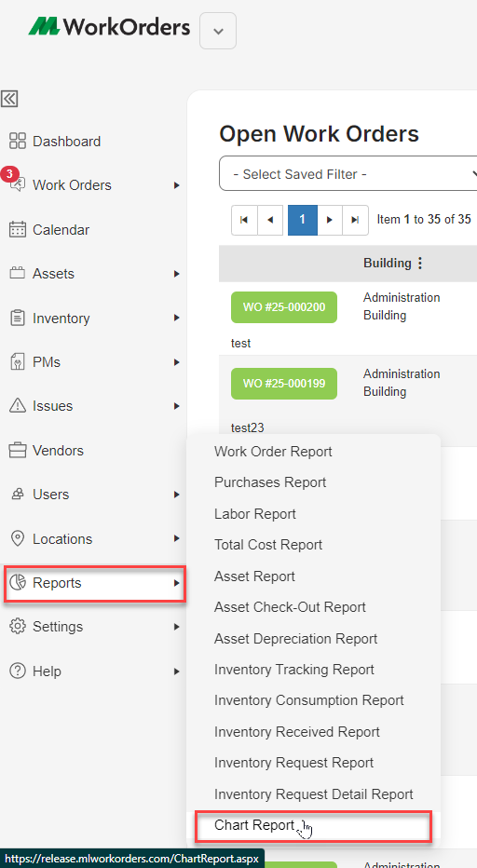Click the Locations pin icon
The image size is (477, 868).
coord(18,538)
